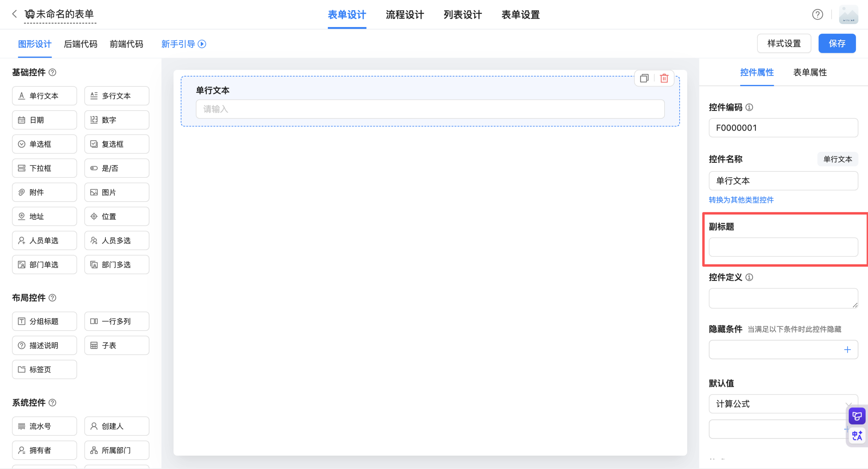The height and width of the screenshot is (469, 868).
Task: Switch to 流程设计 tab
Action: 405,14
